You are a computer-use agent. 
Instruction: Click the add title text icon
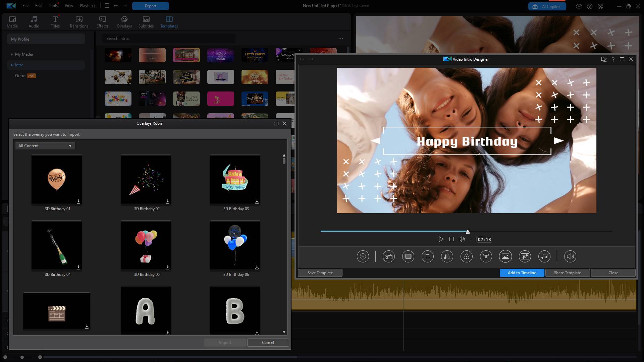(486, 257)
